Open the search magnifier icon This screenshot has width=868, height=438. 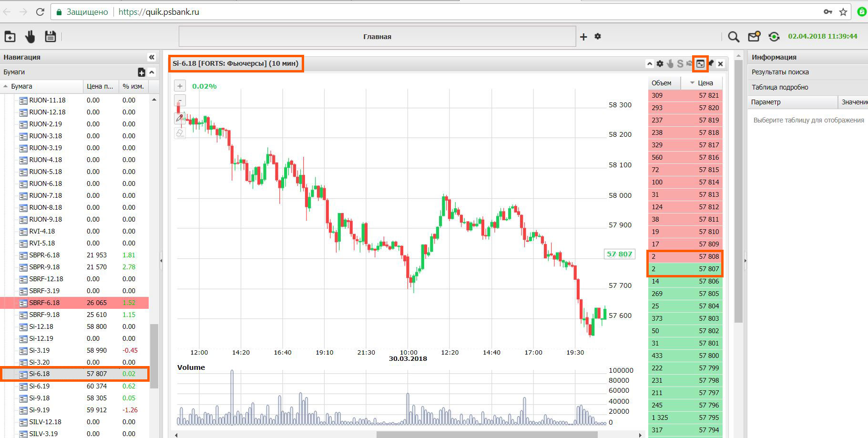734,37
